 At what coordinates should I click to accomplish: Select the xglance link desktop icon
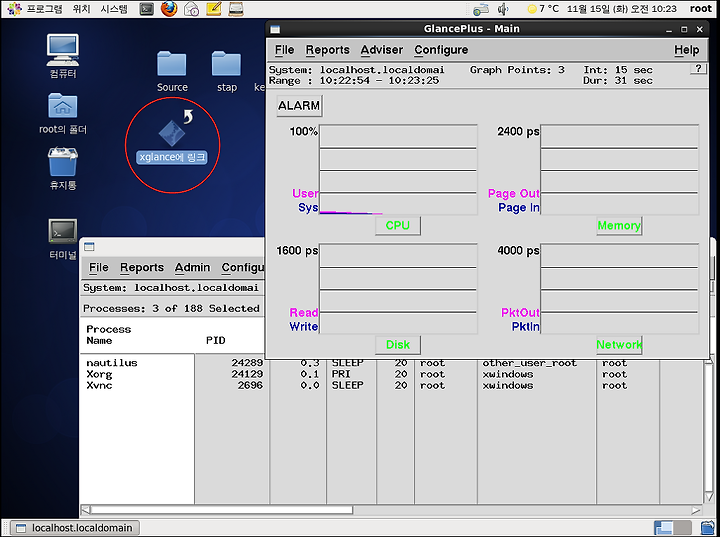(x=172, y=138)
